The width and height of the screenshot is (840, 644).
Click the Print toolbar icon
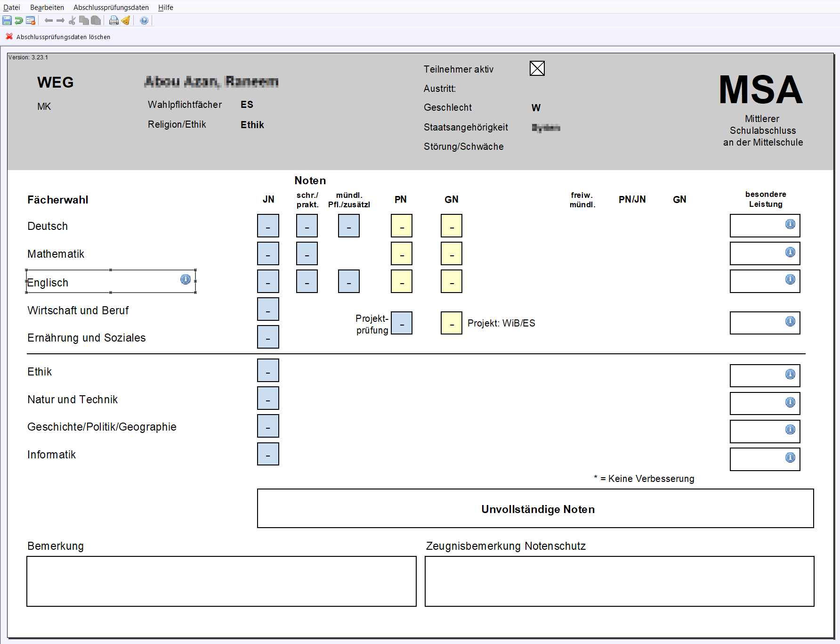pyautogui.click(x=114, y=20)
